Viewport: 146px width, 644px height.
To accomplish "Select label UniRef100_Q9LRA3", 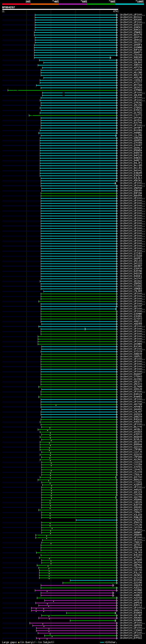I will pyautogui.click(x=131, y=63).
